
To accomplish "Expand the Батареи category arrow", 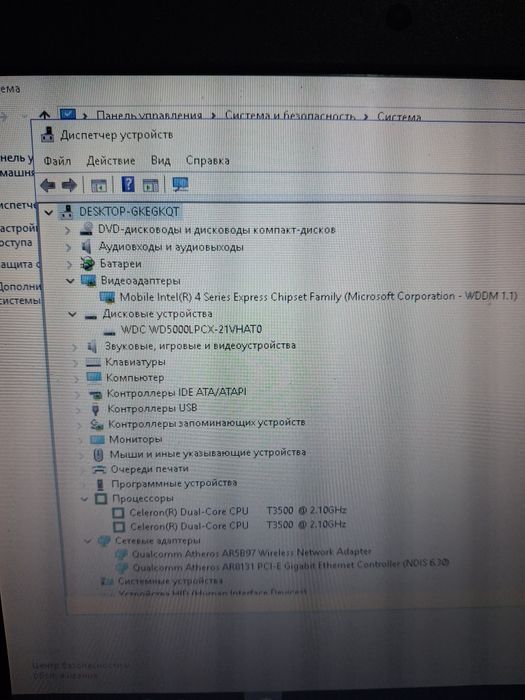I will point(69,264).
